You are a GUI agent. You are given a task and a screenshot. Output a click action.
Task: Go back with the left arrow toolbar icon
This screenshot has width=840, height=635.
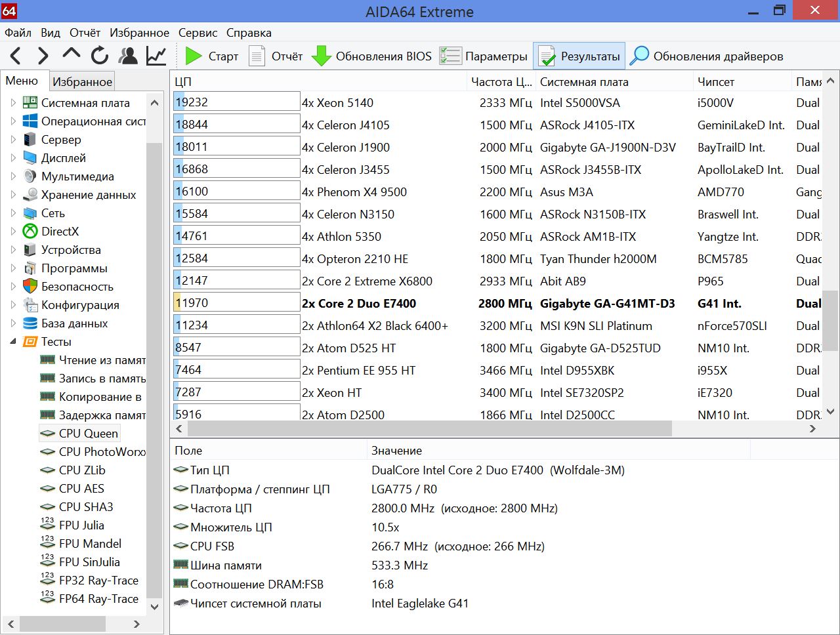[16, 56]
